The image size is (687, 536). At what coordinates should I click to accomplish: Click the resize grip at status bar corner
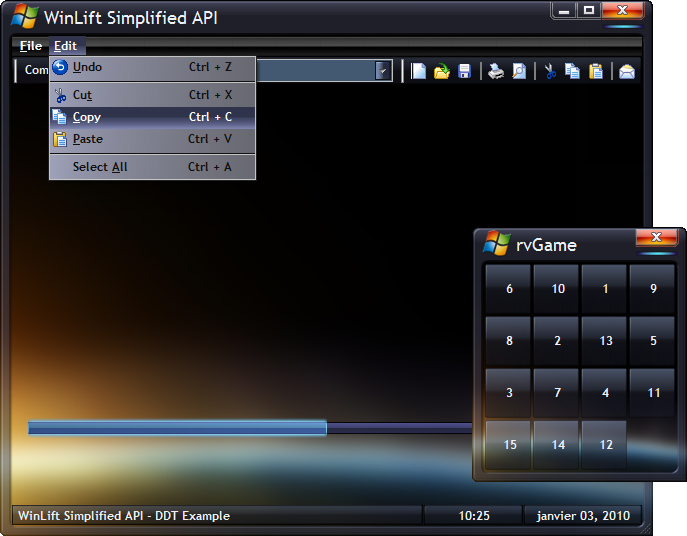(x=647, y=529)
